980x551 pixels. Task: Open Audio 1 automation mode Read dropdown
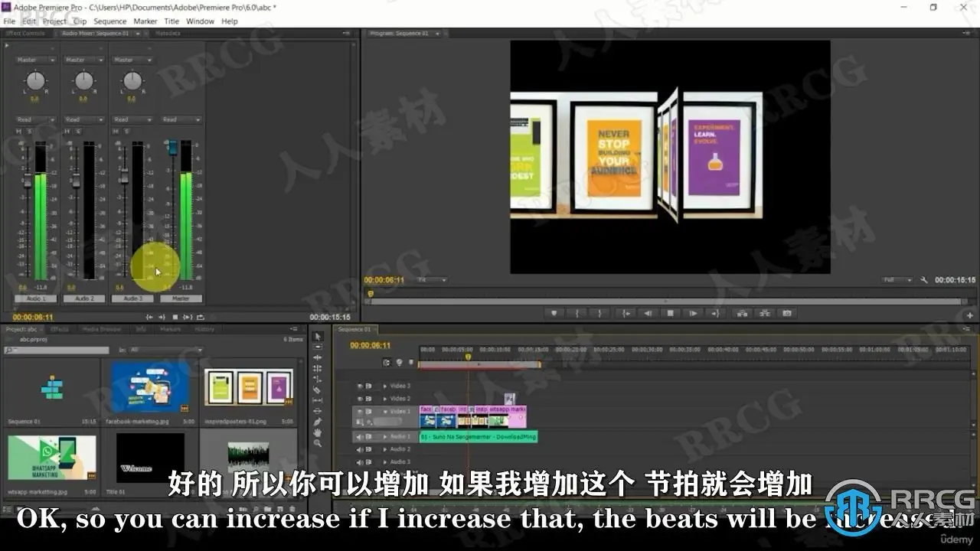click(36, 119)
